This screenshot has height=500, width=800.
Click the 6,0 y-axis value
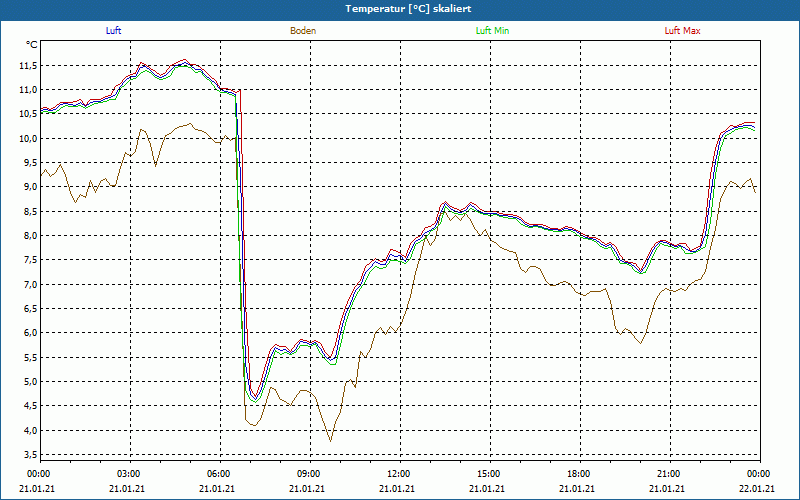pos(30,333)
